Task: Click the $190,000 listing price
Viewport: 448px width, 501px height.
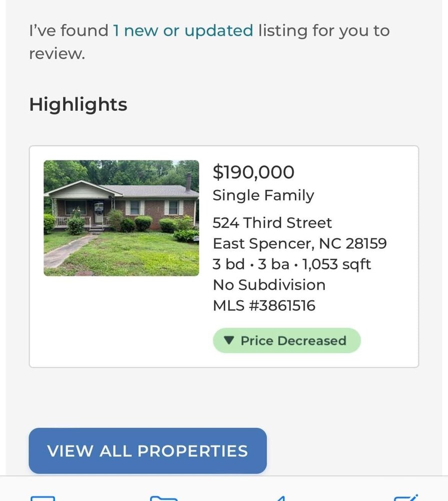Action: pos(253,172)
